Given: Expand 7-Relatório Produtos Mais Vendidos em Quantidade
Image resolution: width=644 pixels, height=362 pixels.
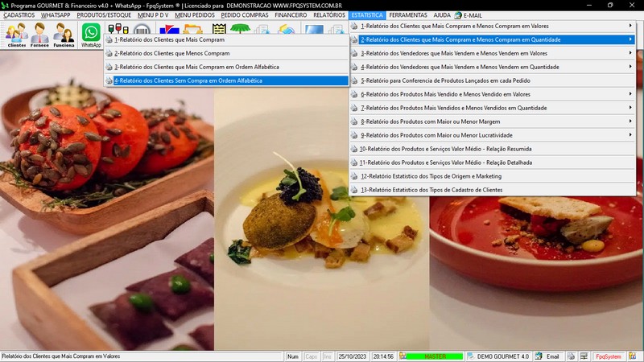Looking at the screenshot, I should tap(492, 108).
